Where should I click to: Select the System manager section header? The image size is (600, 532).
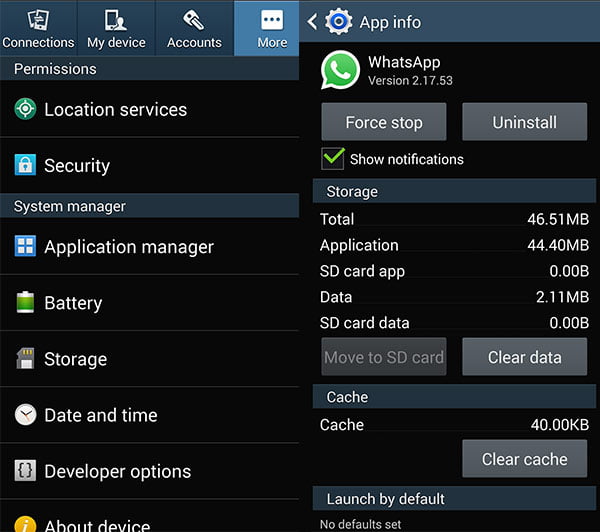[x=150, y=206]
